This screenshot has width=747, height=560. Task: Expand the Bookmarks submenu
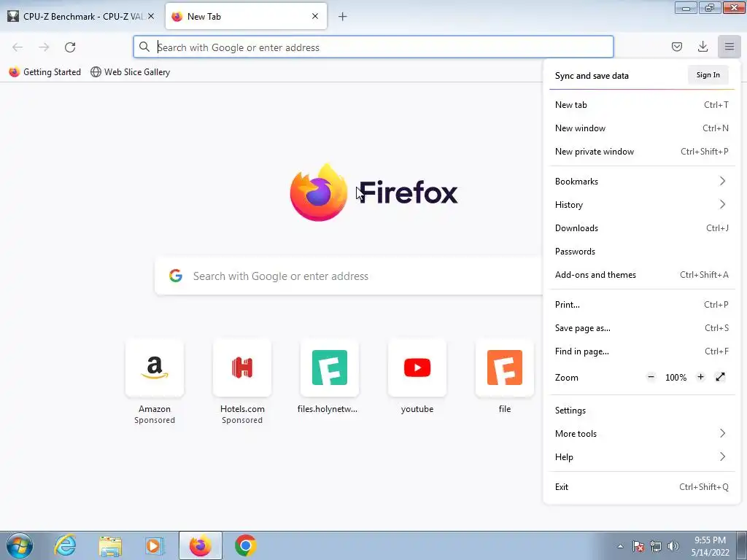click(642, 181)
